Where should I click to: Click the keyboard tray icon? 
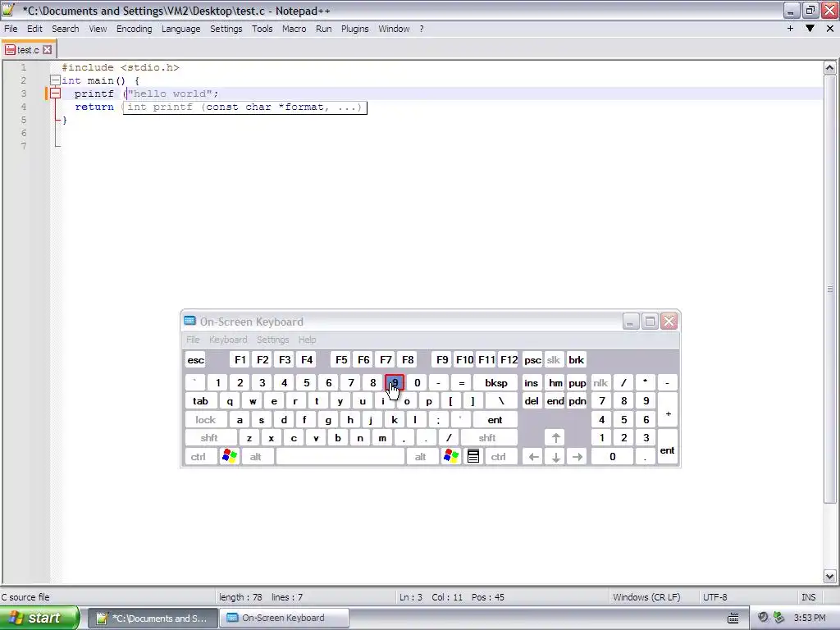click(733, 619)
